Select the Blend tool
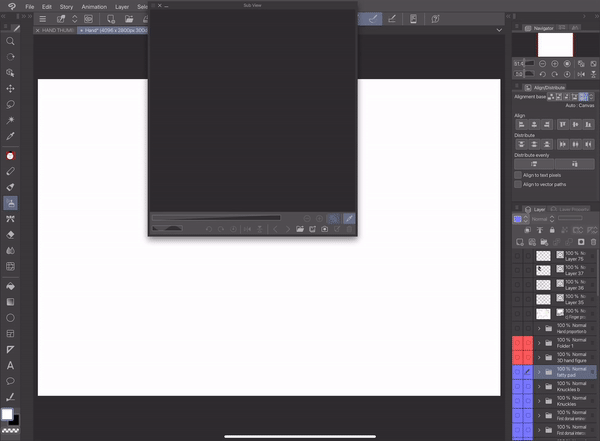Image resolution: width=600 pixels, height=441 pixels. click(x=10, y=250)
